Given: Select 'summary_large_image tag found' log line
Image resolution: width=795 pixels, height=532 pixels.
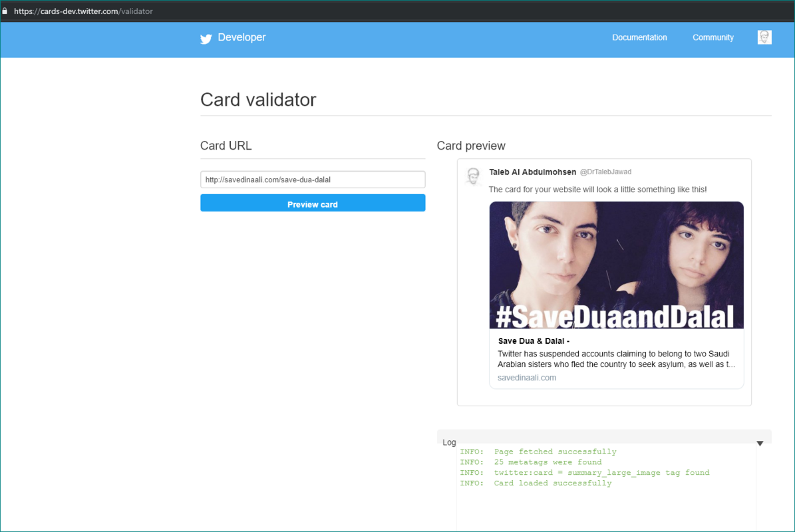Looking at the screenshot, I should click(585, 473).
